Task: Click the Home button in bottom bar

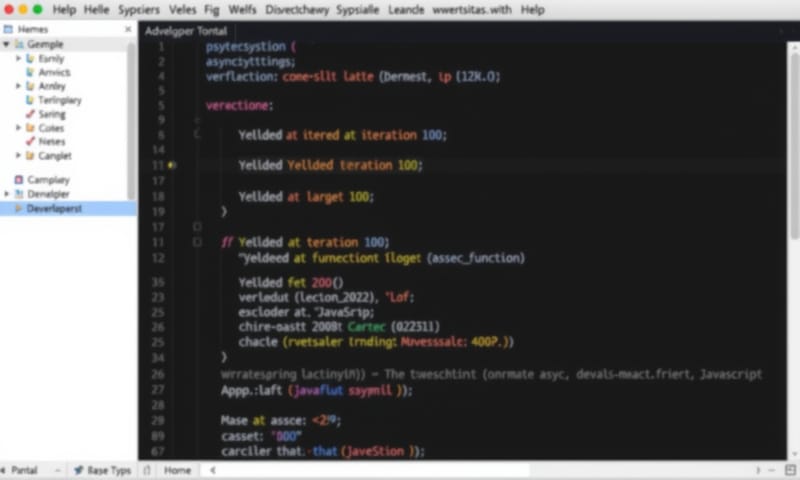Action: (x=178, y=470)
